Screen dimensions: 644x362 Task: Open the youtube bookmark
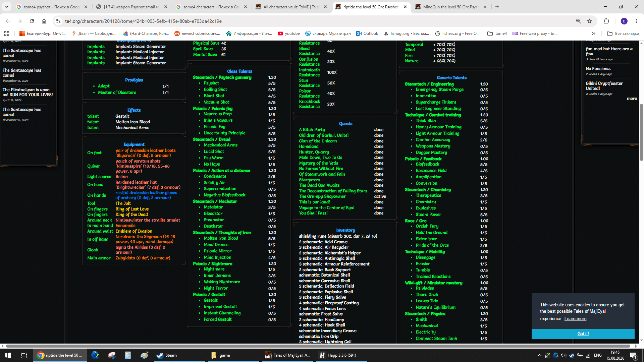289,34
